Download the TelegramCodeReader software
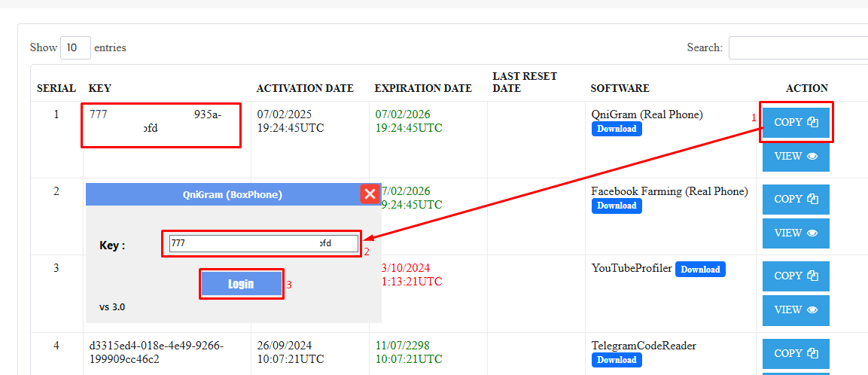 tap(617, 360)
